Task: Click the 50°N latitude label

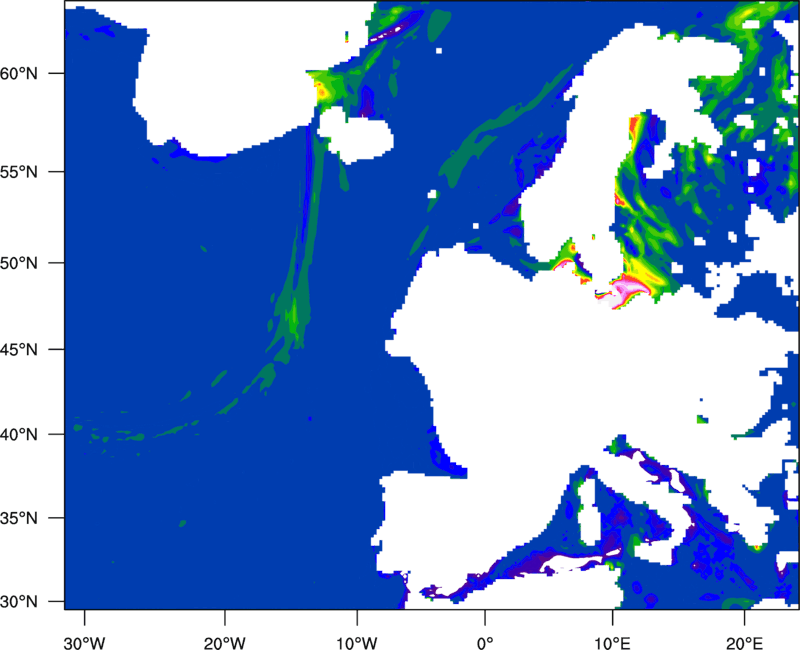Action: click(x=19, y=263)
